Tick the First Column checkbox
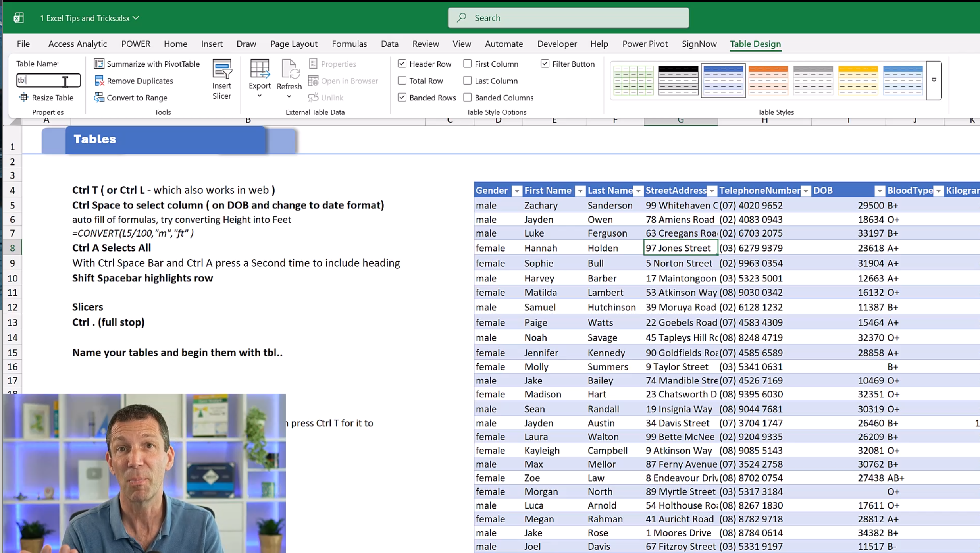The height and width of the screenshot is (553, 980). pyautogui.click(x=468, y=64)
